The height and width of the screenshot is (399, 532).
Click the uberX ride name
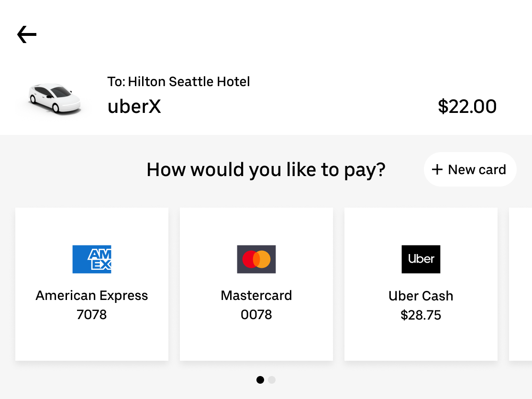(134, 107)
